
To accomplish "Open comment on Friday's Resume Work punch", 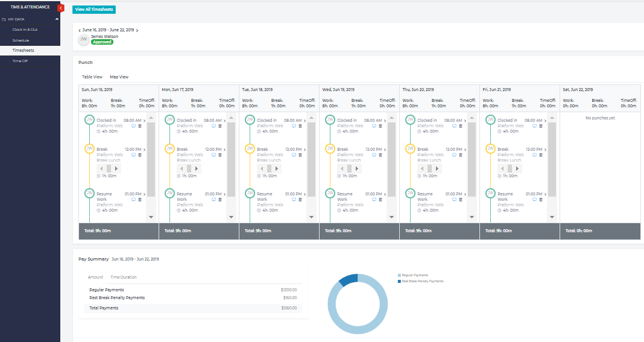I will (535, 200).
